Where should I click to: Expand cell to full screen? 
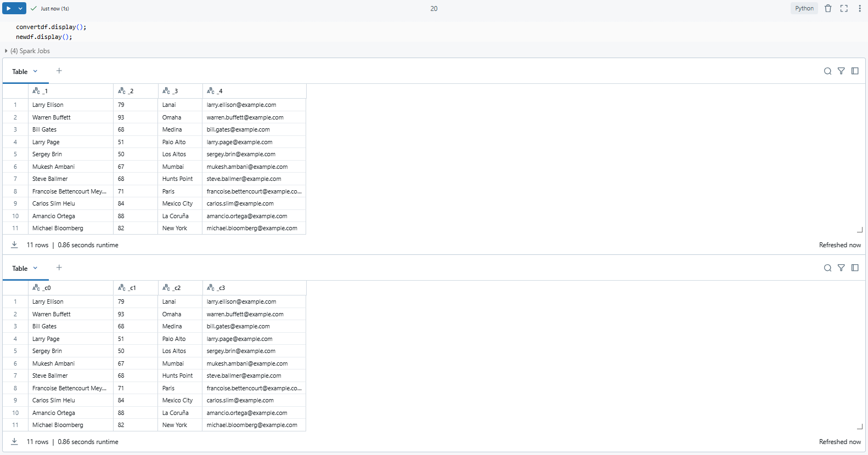[x=844, y=8]
